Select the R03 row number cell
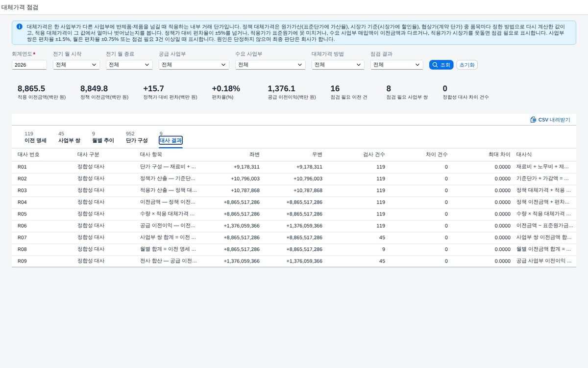 pos(22,190)
